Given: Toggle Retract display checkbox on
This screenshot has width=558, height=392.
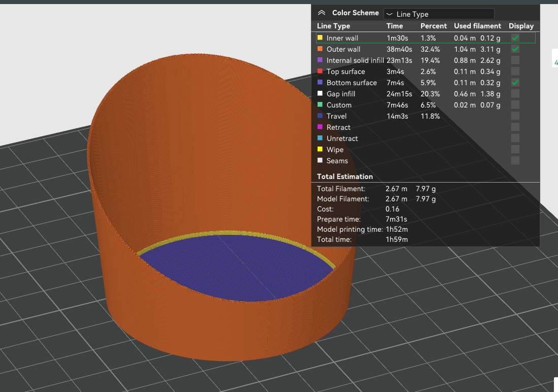Looking at the screenshot, I should (x=515, y=127).
